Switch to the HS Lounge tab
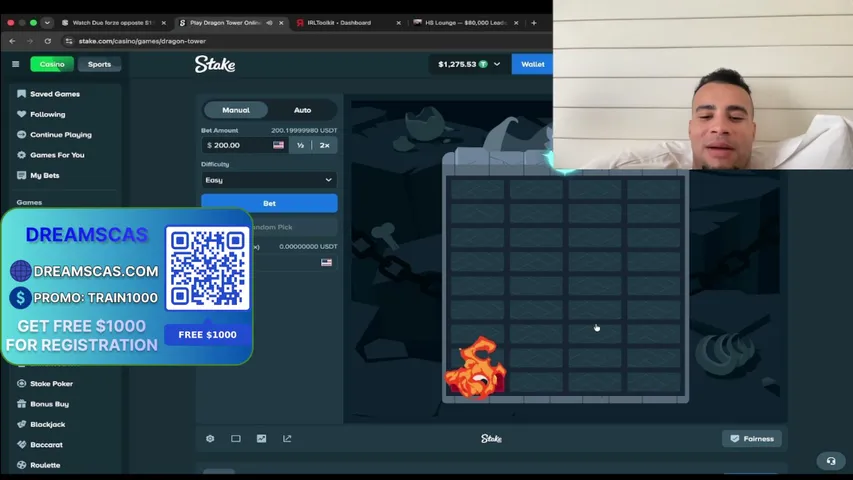Image resolution: width=853 pixels, height=480 pixels. click(x=465, y=23)
